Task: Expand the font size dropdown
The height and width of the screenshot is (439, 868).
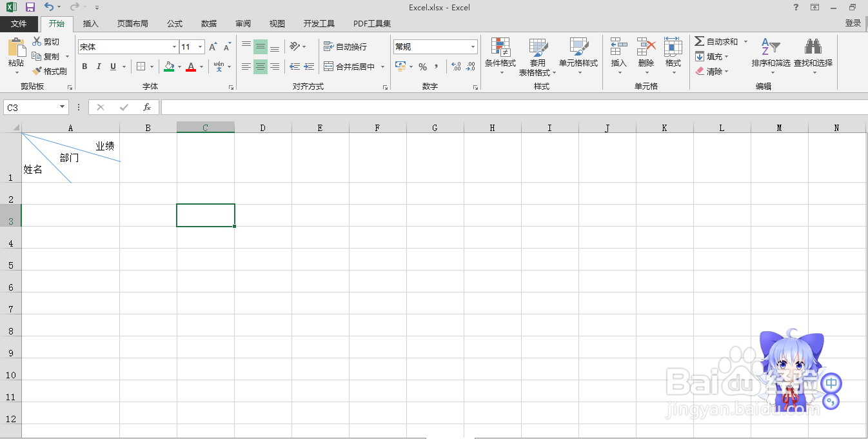Action: (x=200, y=46)
